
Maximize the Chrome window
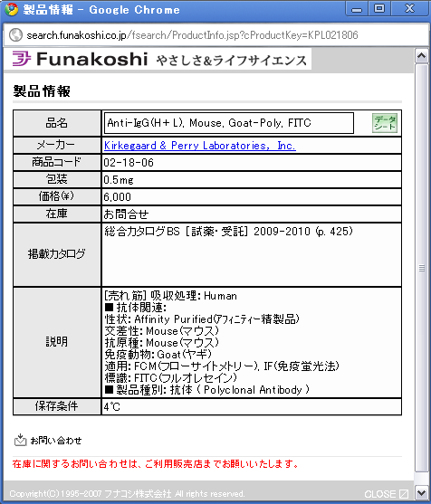coord(379,9)
